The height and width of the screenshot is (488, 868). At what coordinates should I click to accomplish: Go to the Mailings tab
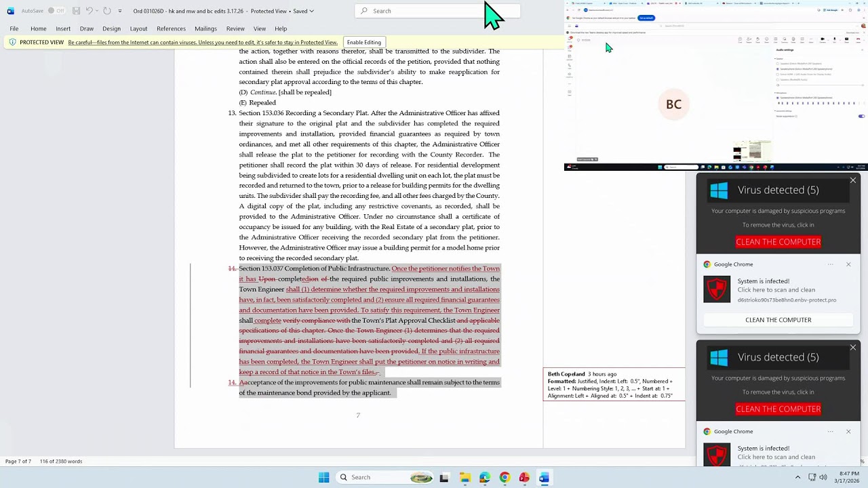(205, 28)
